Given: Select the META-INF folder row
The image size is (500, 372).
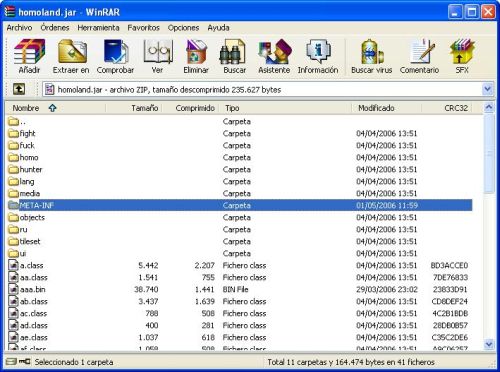Looking at the screenshot, I should pos(239,205).
